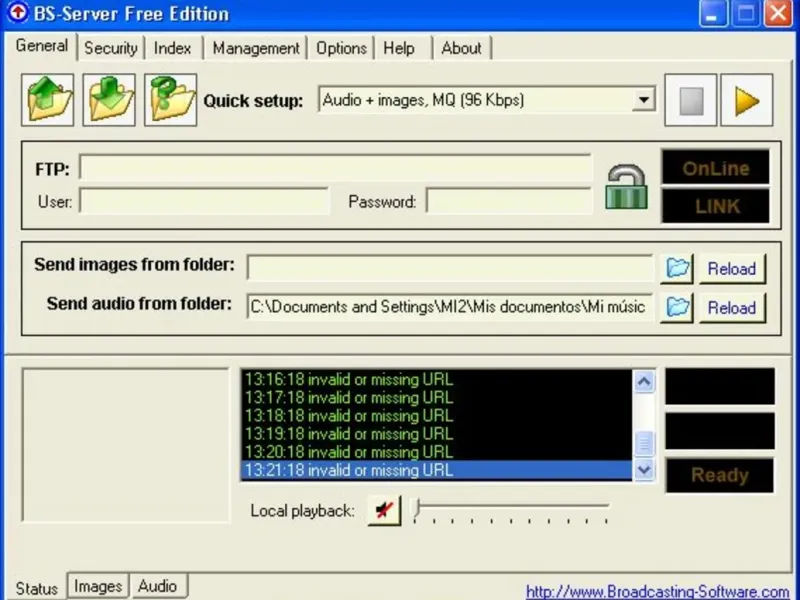Click in the User field

point(204,201)
